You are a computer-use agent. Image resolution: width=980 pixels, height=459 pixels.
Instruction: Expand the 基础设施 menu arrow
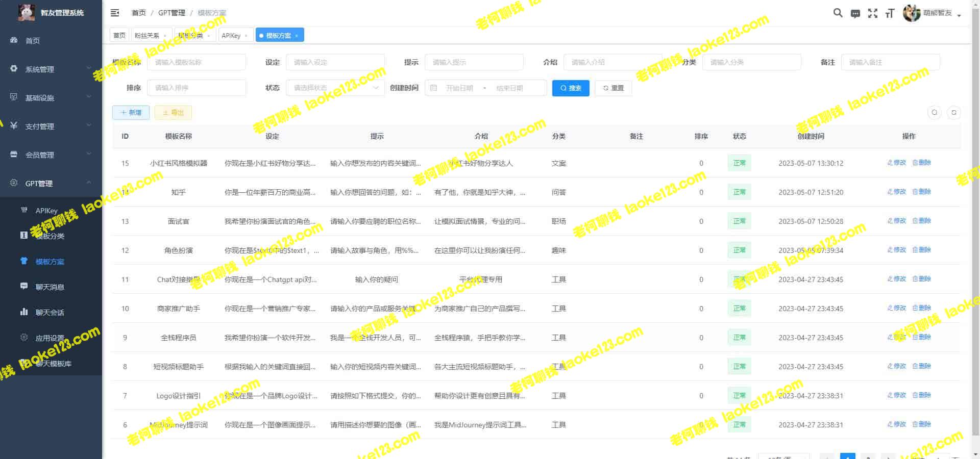coord(89,97)
